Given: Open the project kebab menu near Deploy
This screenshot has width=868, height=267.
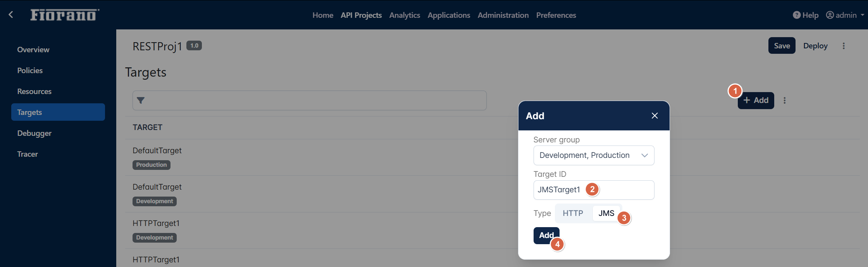Looking at the screenshot, I should 844,46.
